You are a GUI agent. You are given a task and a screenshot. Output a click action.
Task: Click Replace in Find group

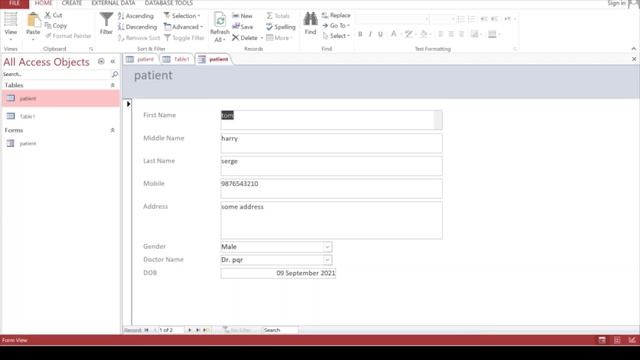pos(336,16)
